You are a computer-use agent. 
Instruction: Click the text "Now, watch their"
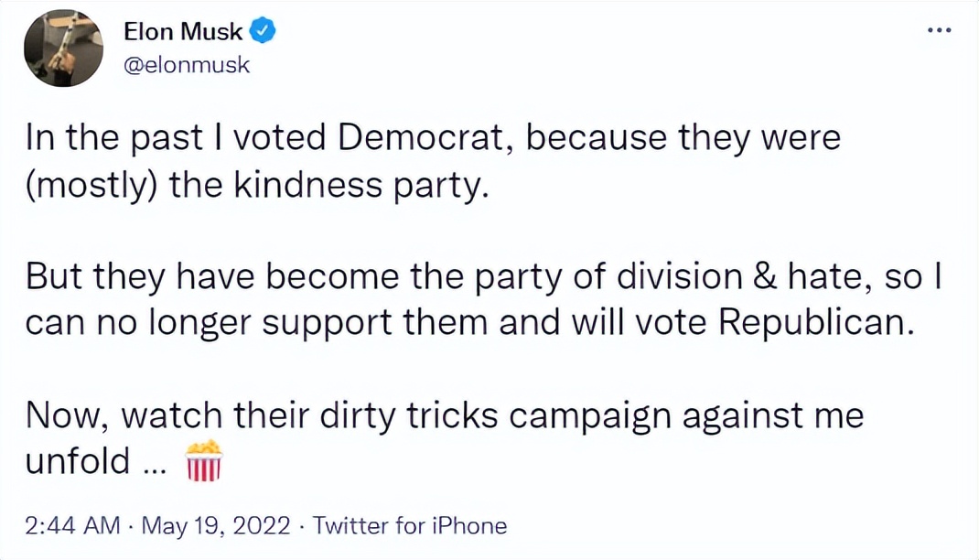point(156,416)
